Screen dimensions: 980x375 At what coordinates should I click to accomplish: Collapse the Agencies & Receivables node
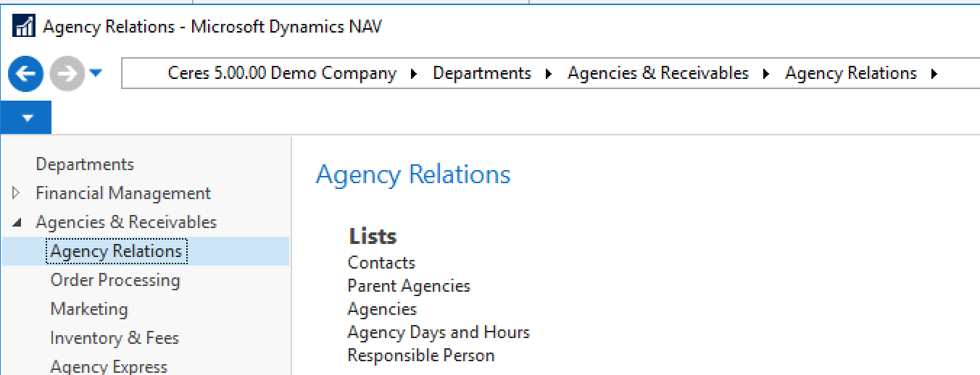(x=17, y=222)
